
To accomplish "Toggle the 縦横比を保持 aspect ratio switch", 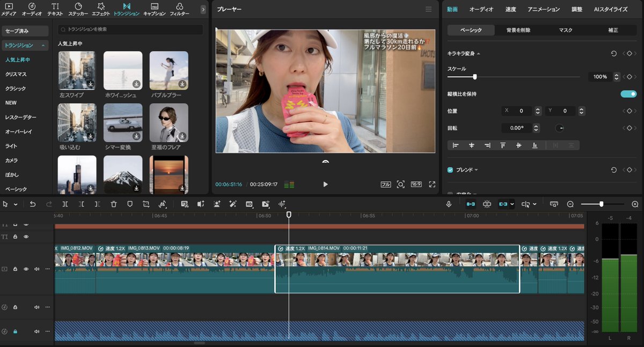I will [628, 94].
